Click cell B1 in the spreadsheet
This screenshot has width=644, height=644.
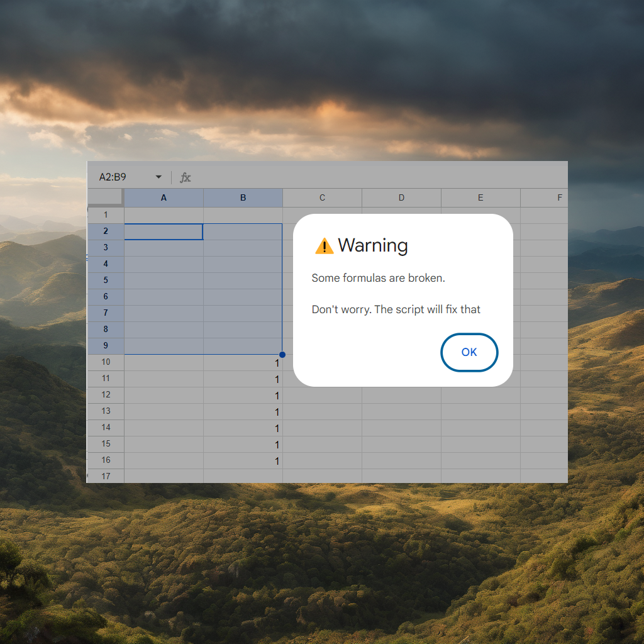pyautogui.click(x=243, y=215)
